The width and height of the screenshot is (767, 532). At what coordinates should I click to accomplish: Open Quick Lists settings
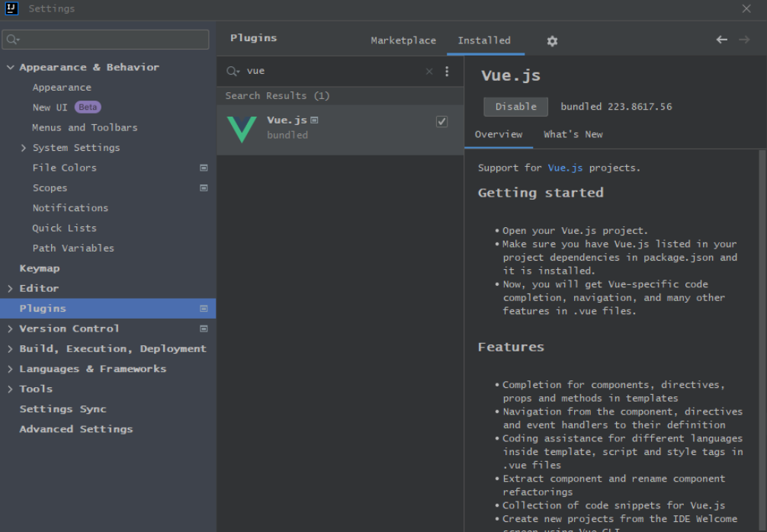(x=64, y=228)
